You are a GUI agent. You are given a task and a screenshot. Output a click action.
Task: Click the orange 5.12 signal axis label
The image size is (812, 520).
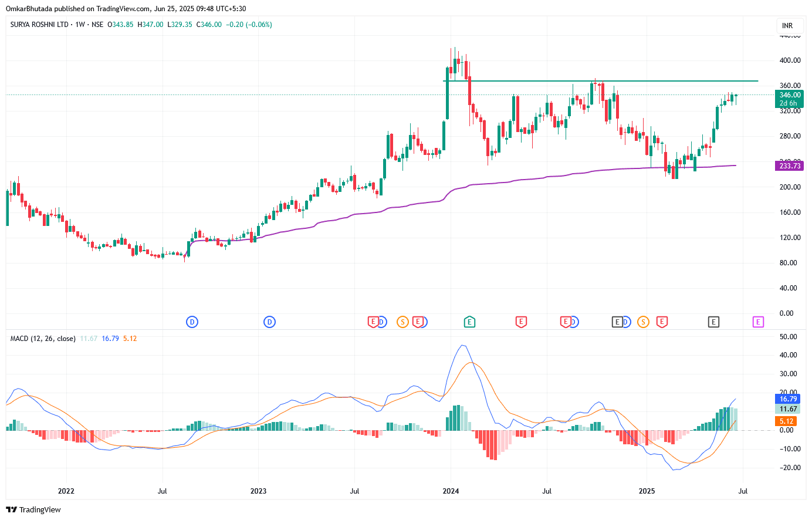(786, 421)
